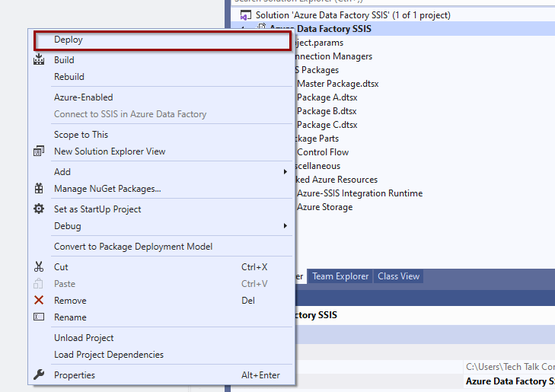Click the Manage NuGet Packages icon
The height and width of the screenshot is (392, 555).
pyautogui.click(x=39, y=189)
